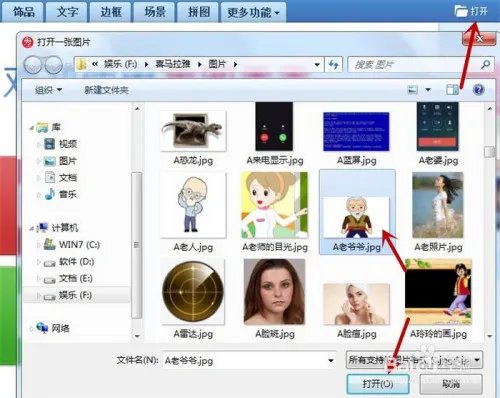500x398 pixels.
Task: Select the 边框 tab
Action: coord(110,12)
